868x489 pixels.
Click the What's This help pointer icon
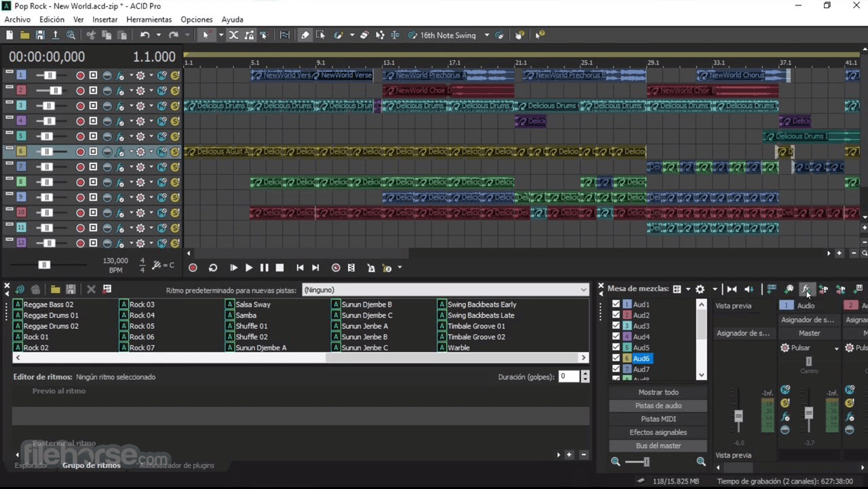tap(540, 35)
